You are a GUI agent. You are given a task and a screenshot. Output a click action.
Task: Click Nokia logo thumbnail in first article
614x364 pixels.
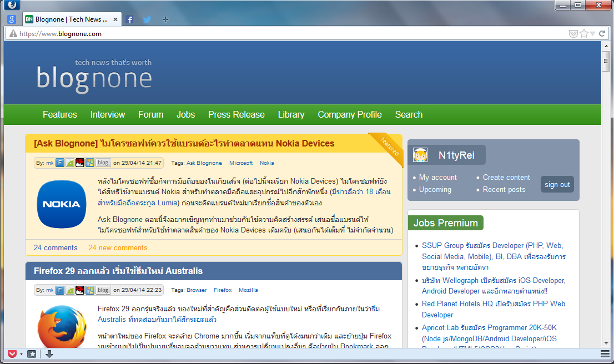pyautogui.click(x=62, y=204)
